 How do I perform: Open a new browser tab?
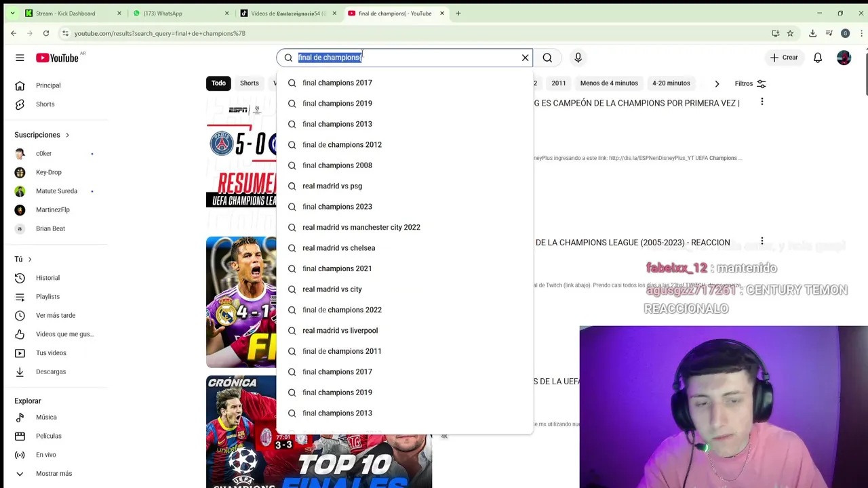[x=458, y=13]
